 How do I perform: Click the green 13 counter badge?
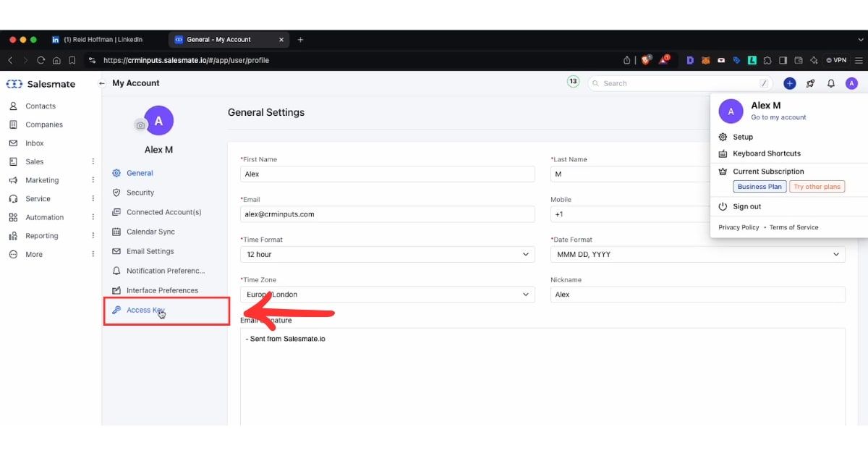click(573, 82)
